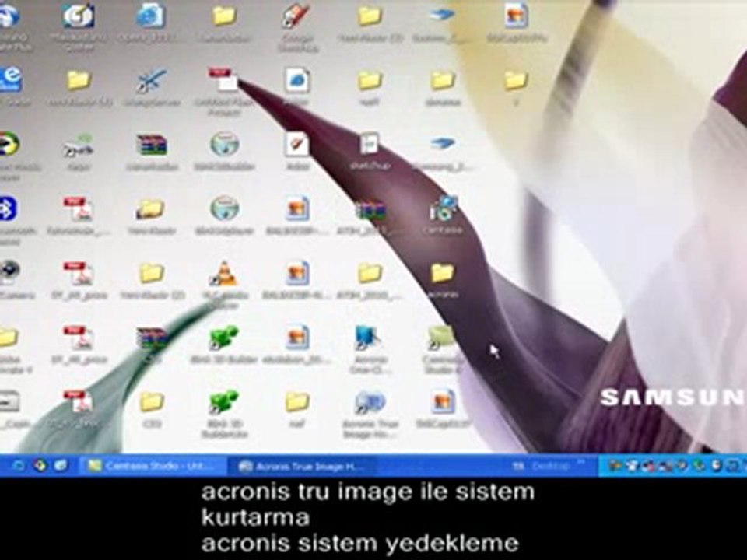Open the Desktop toolbar on taskbar

550,466
